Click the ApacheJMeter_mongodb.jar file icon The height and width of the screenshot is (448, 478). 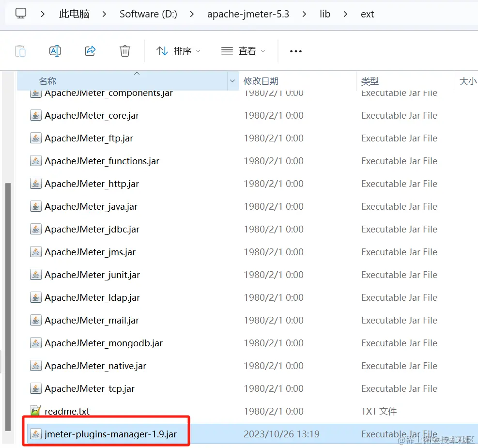click(36, 343)
